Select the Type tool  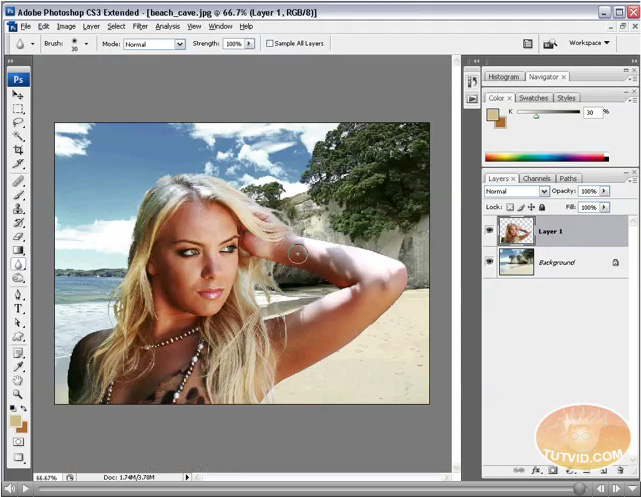(18, 309)
